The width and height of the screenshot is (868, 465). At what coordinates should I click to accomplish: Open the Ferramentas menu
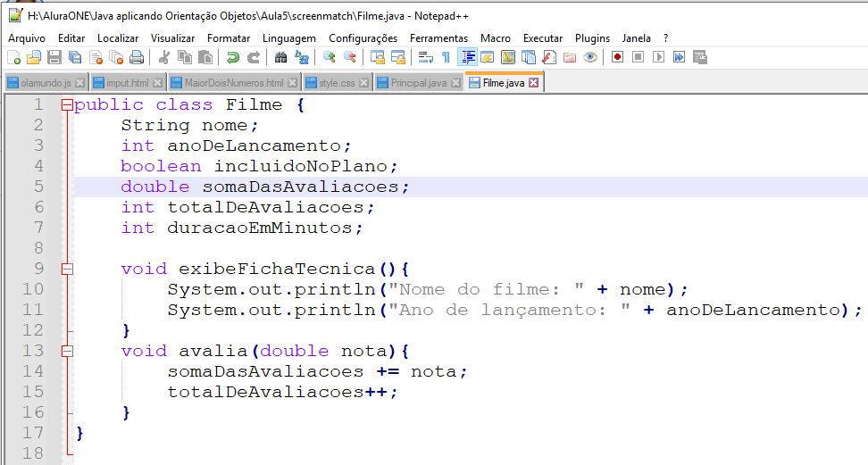tap(439, 38)
